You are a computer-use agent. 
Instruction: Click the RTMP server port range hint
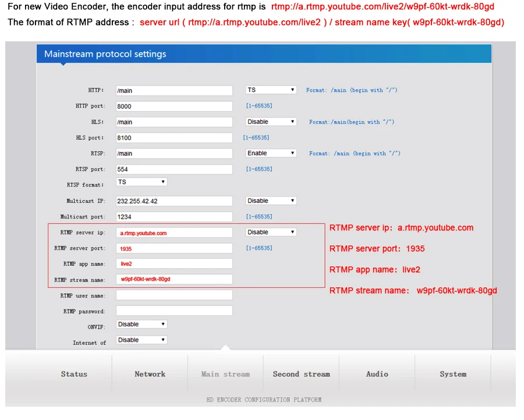259,248
